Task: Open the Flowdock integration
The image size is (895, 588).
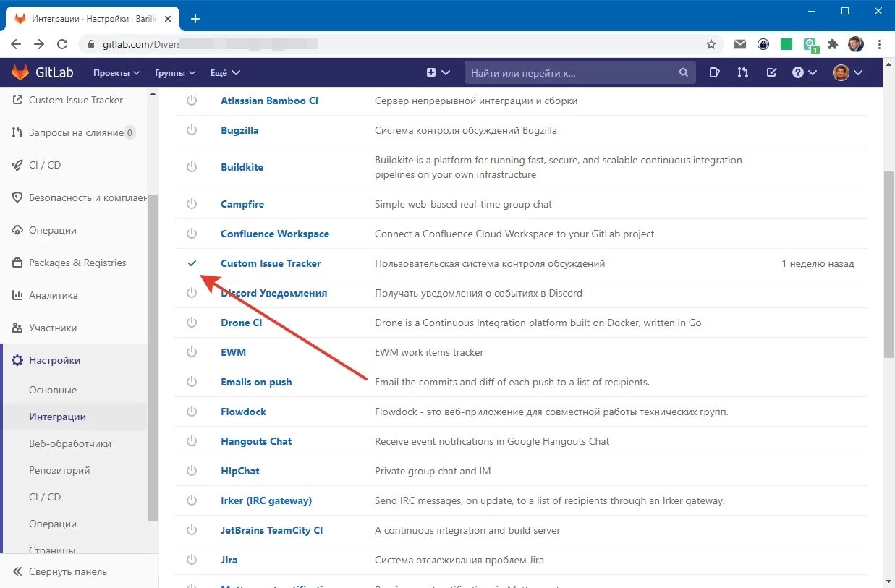Action: 243,412
